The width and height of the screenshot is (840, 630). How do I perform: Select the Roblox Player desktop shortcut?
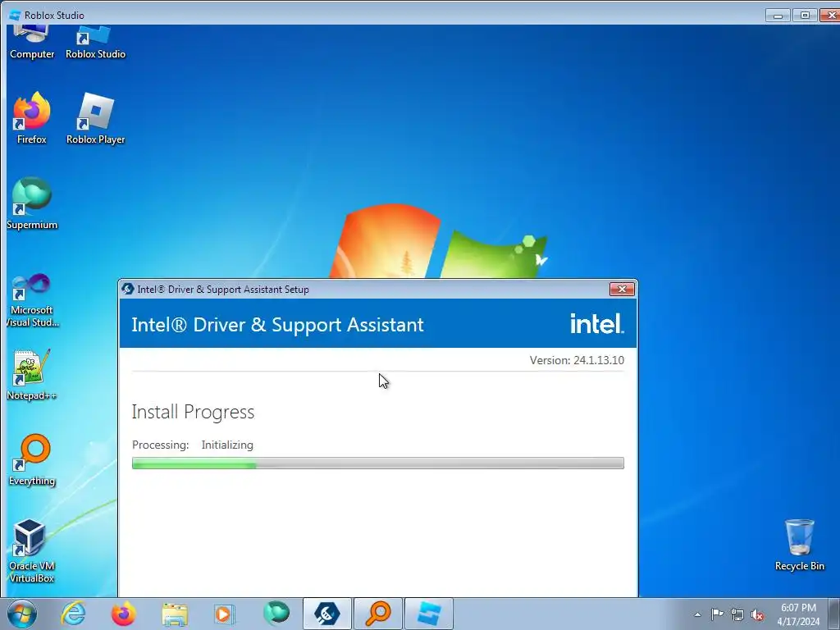coord(95,118)
